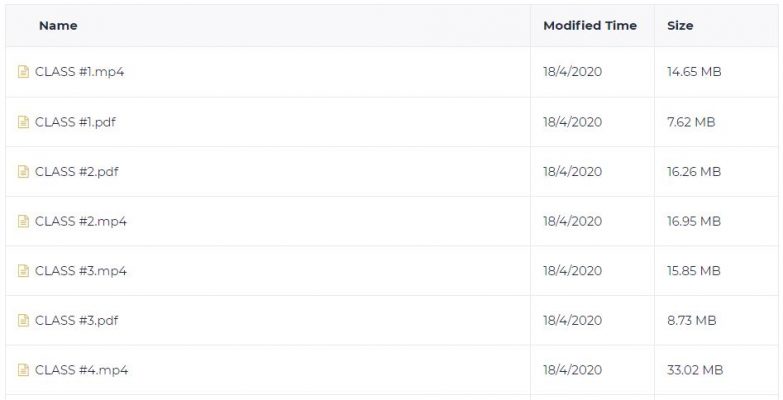Click the file icon beside CLASS #3.mp4
The image size is (783, 400).
pyautogui.click(x=23, y=271)
